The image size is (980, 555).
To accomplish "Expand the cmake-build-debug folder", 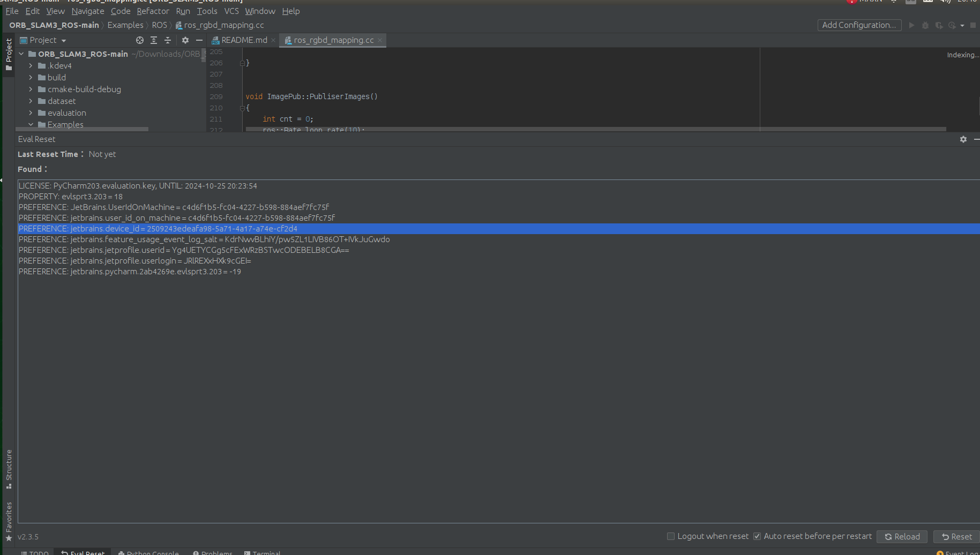I will tap(31, 89).
